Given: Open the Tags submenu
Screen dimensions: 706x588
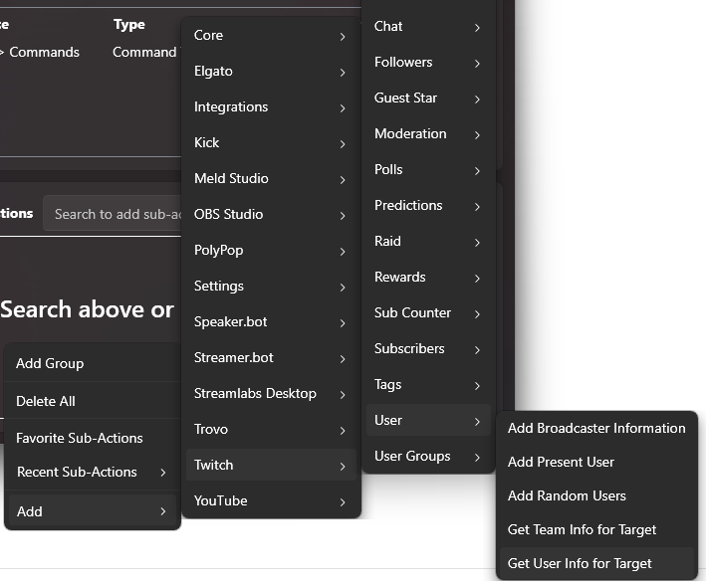Looking at the screenshot, I should coord(428,384).
